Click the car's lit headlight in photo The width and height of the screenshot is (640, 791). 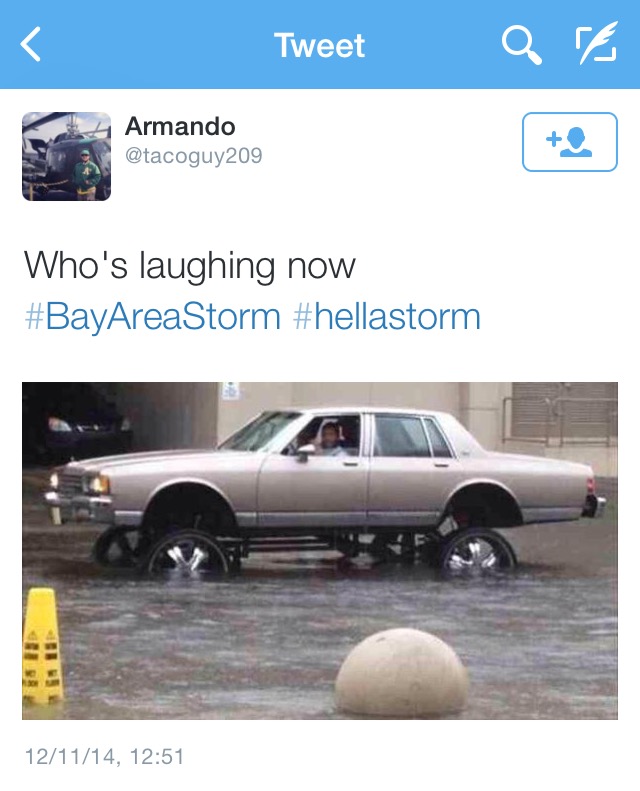coord(96,485)
